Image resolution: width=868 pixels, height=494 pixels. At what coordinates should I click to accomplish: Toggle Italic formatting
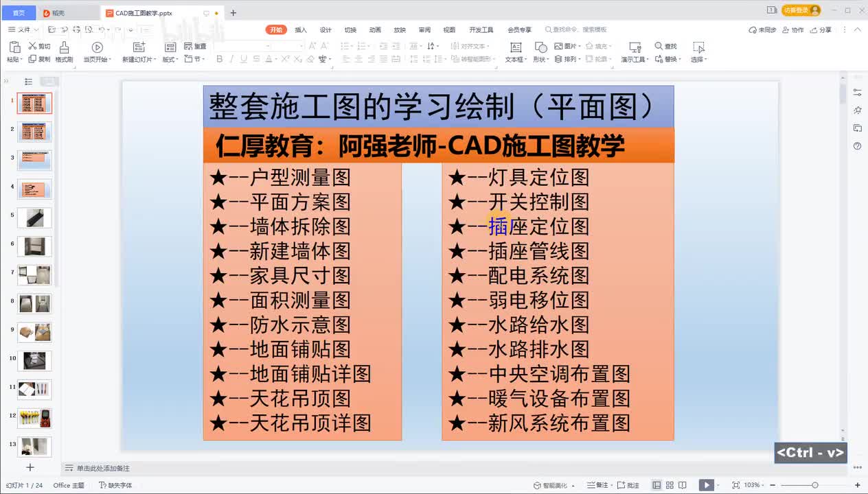(x=231, y=59)
